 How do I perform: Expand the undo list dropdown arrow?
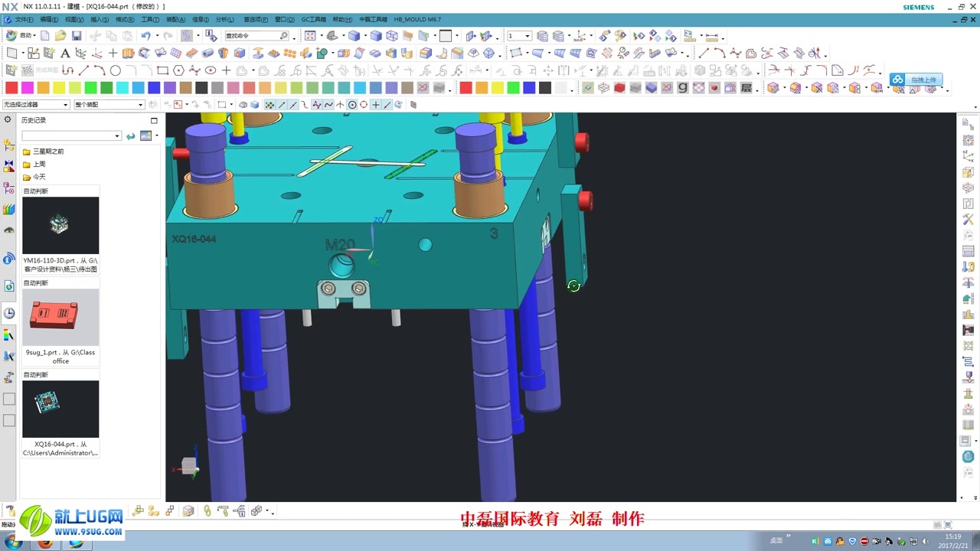(x=157, y=36)
